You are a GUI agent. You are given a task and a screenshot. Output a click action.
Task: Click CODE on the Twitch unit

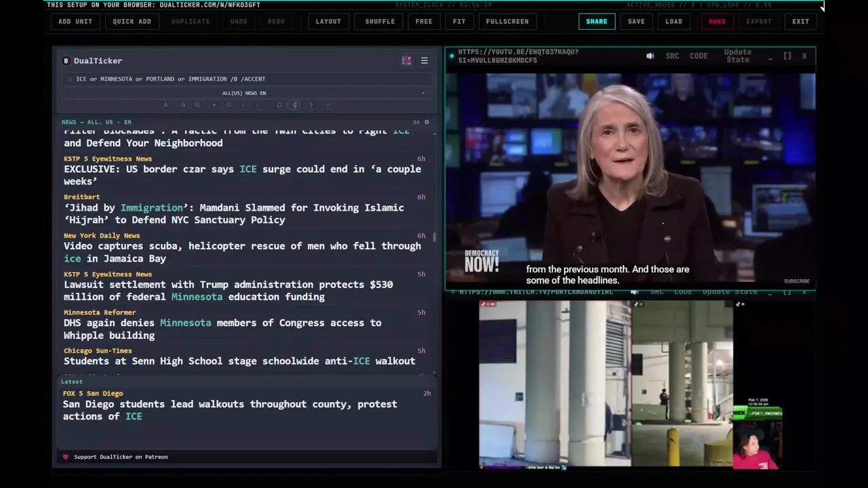[683, 292]
